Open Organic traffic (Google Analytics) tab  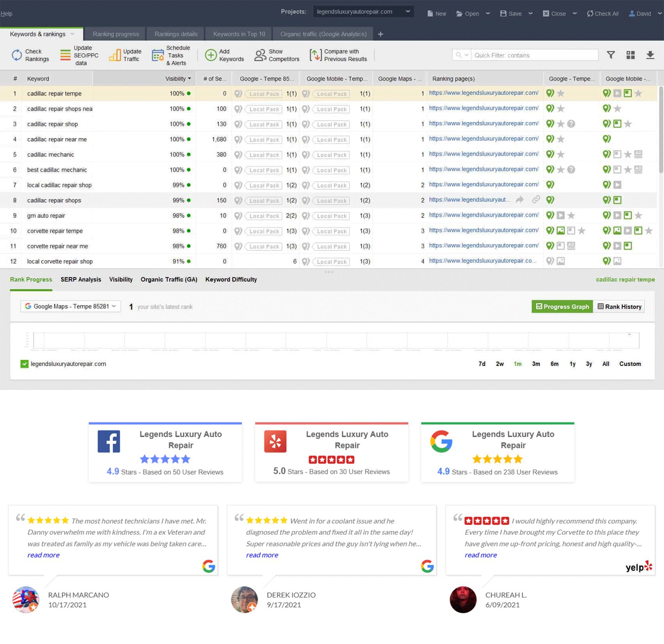[323, 34]
